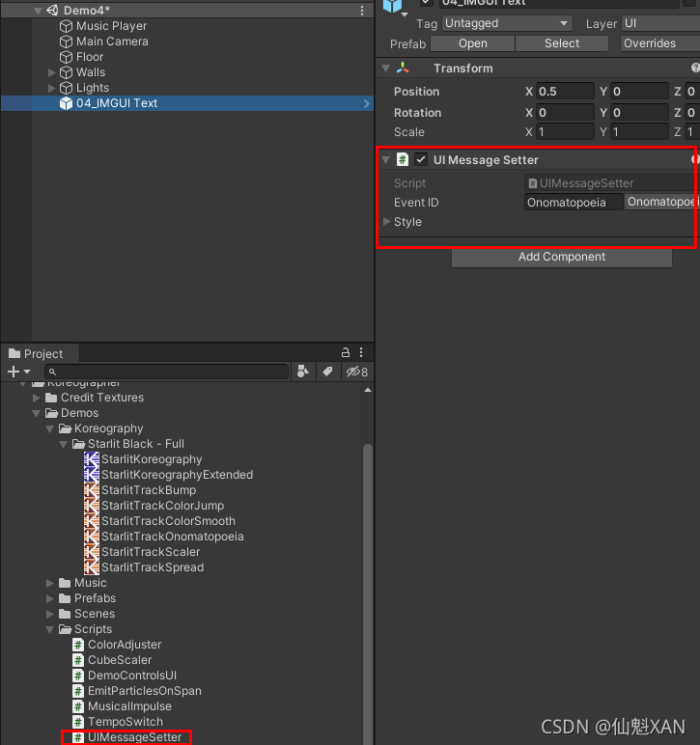
Task: Select the StarlitTrackColorJump track icon
Action: [92, 506]
